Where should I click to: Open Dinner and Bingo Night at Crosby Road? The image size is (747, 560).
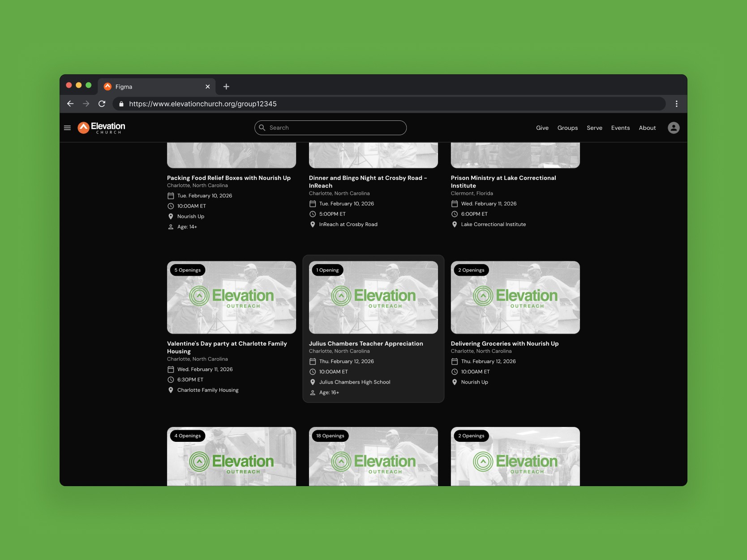pos(368,182)
